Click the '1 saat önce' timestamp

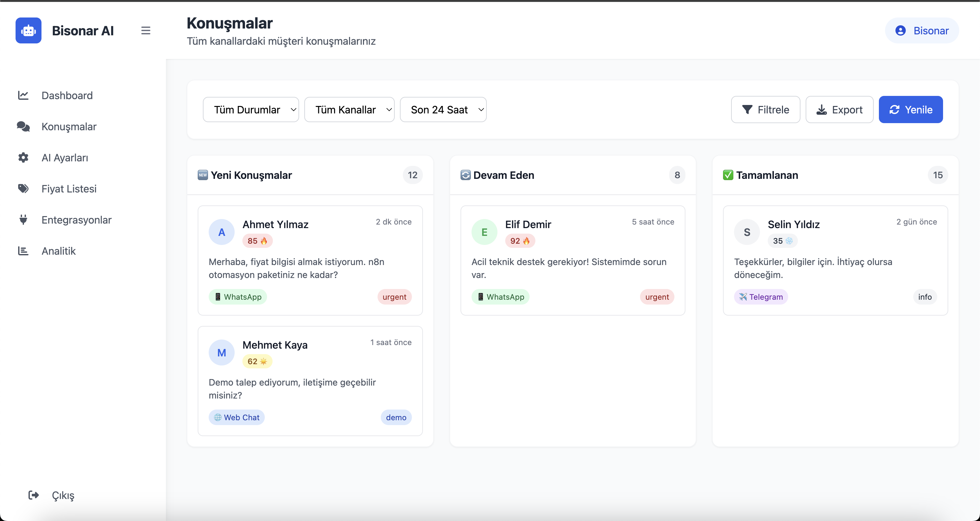click(391, 342)
